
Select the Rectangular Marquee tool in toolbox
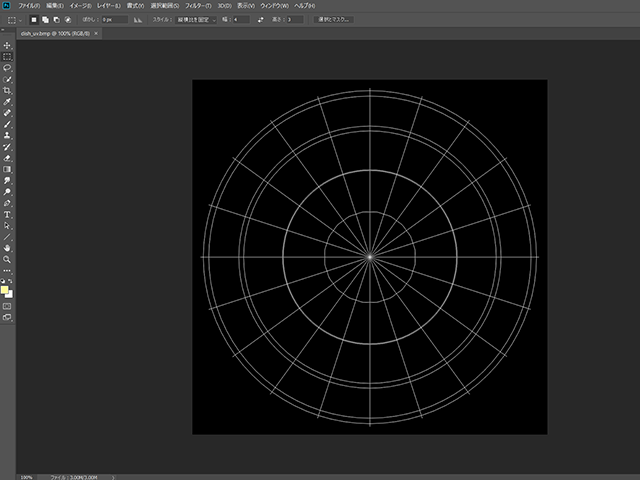[x=7, y=57]
